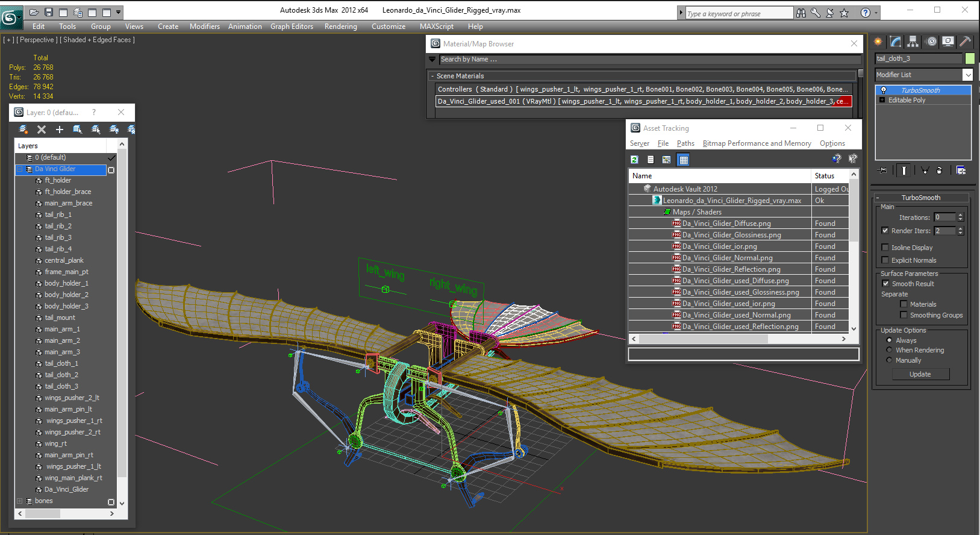This screenshot has height=535, width=980.
Task: Click Make Unique icon below modifier stack
Action: coord(925,171)
